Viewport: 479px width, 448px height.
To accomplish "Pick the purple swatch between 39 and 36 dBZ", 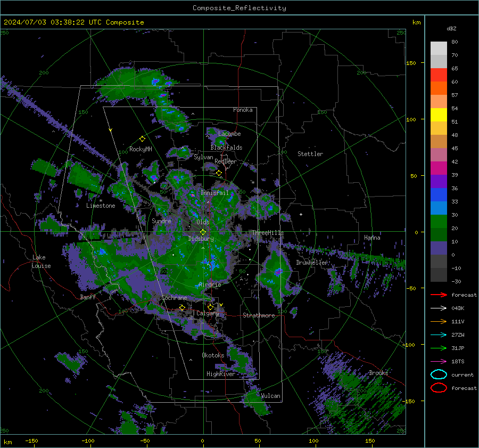I will pos(439,181).
